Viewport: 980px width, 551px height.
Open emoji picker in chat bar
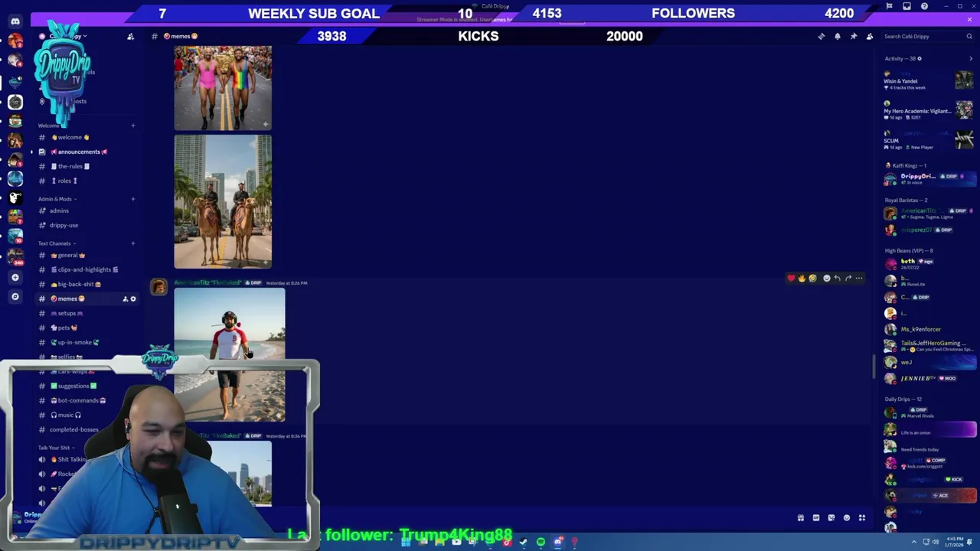pos(847,518)
